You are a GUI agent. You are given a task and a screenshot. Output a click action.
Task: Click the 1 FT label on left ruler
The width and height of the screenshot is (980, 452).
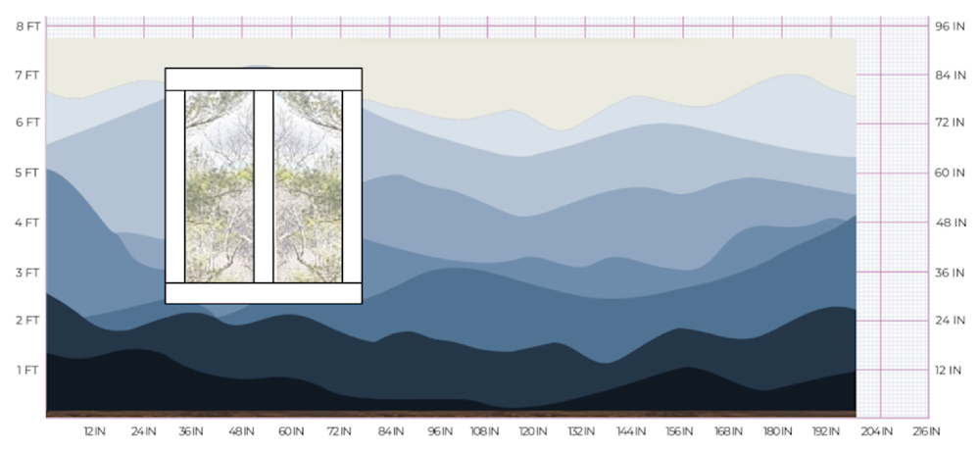click(x=27, y=370)
